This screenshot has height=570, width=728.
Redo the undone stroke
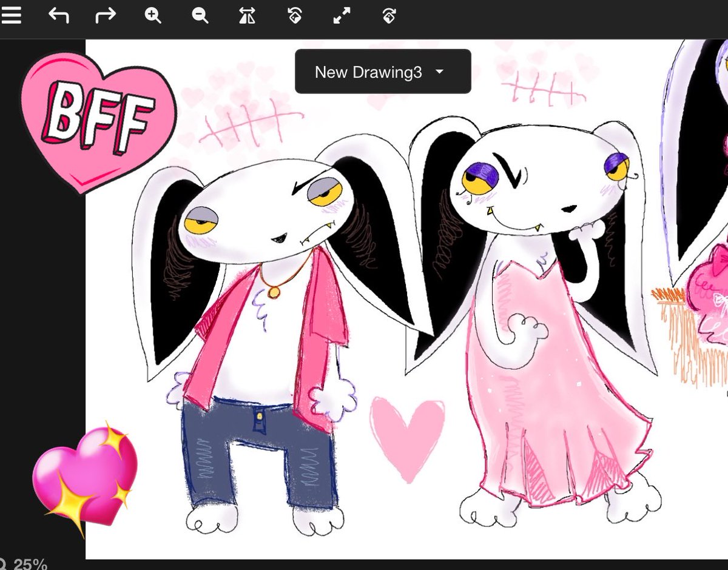[106, 16]
